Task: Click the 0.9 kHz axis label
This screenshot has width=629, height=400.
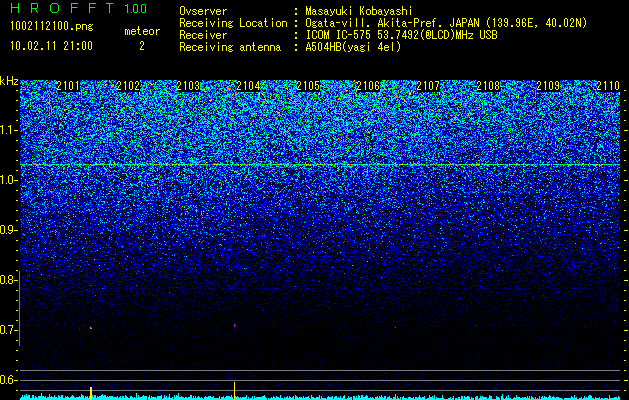Action: [8, 230]
